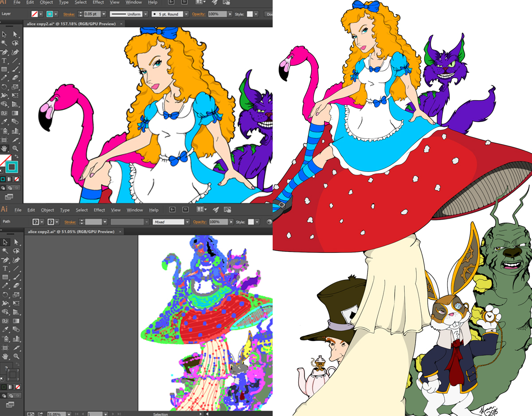Select the Type tool in top window
532x416 pixels.
(x=4, y=61)
